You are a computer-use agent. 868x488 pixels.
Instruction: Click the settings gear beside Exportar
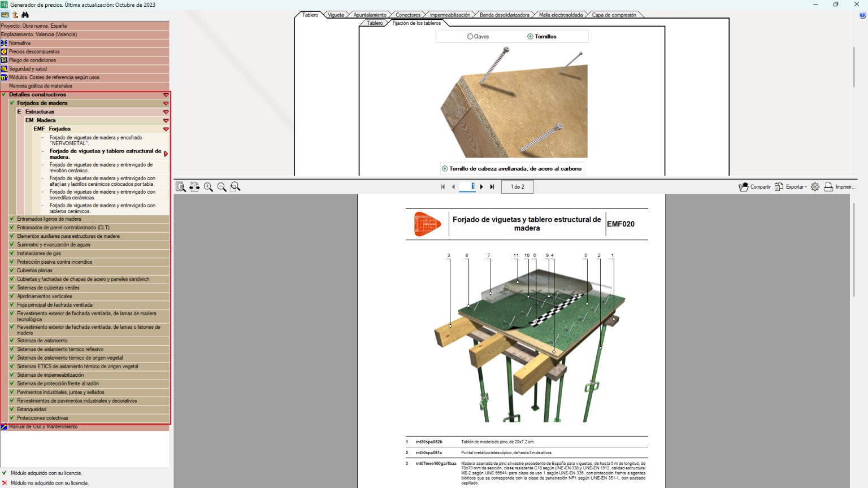[815, 187]
